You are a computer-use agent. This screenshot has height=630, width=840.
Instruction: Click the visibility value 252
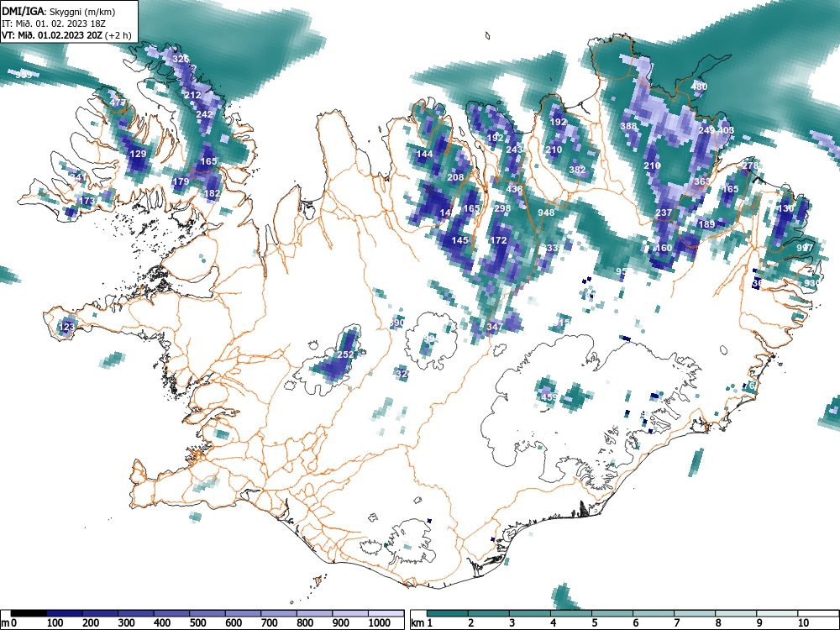(345, 354)
